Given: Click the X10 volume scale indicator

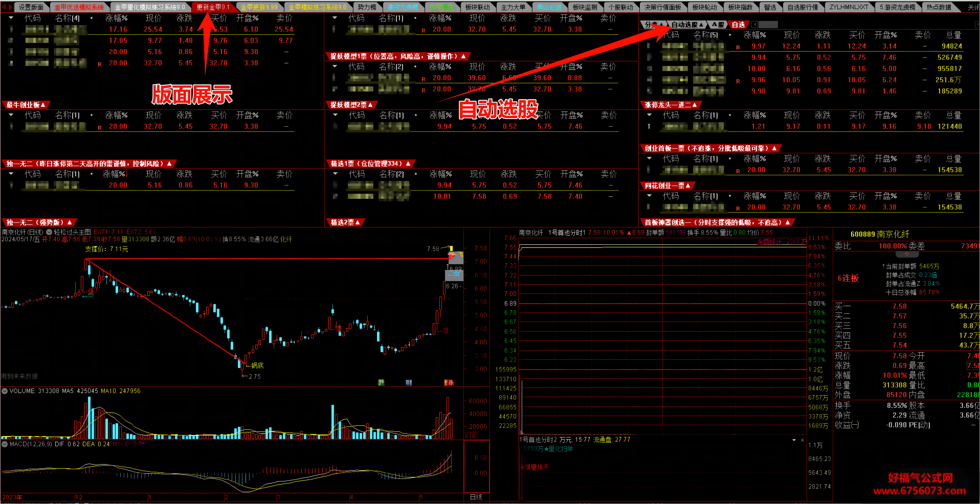Looking at the screenshot, I should tap(471, 436).
